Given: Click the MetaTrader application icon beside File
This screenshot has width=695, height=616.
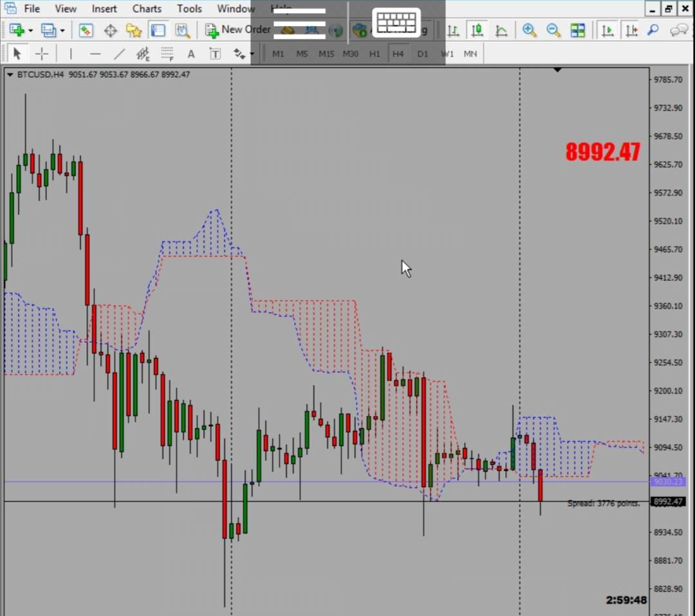Looking at the screenshot, I should (10, 8).
